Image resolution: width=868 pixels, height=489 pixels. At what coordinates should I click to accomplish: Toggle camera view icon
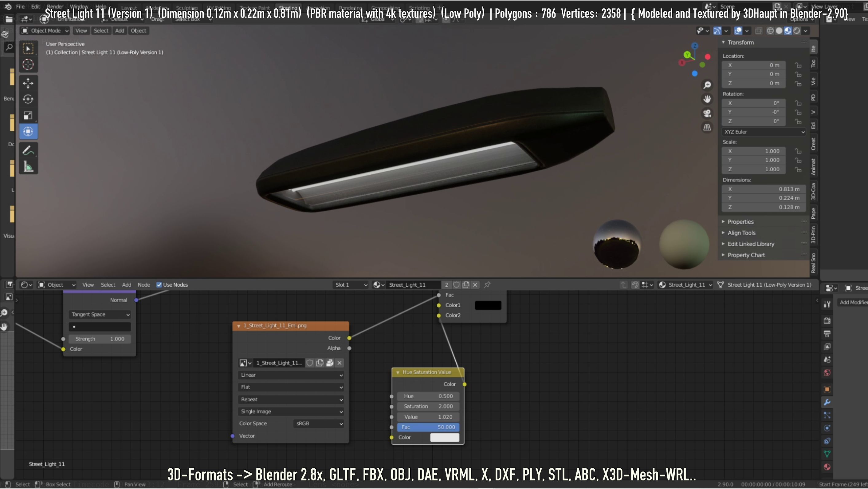(707, 113)
